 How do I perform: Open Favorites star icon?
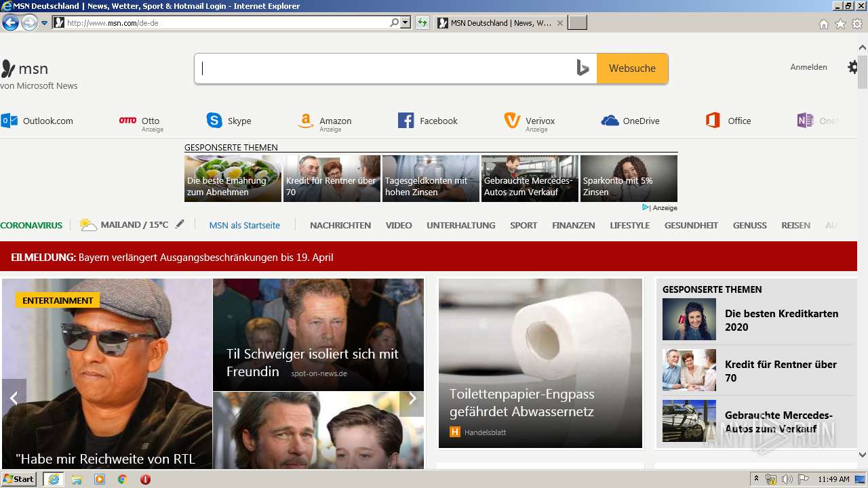coord(840,24)
